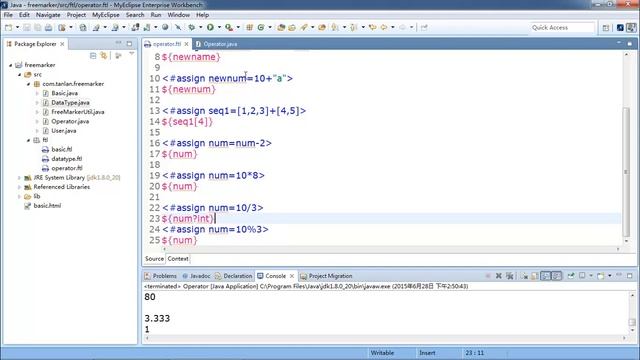This screenshot has height=360, width=640.
Task: Click the New Java Package icon
Action: [x=249, y=27]
